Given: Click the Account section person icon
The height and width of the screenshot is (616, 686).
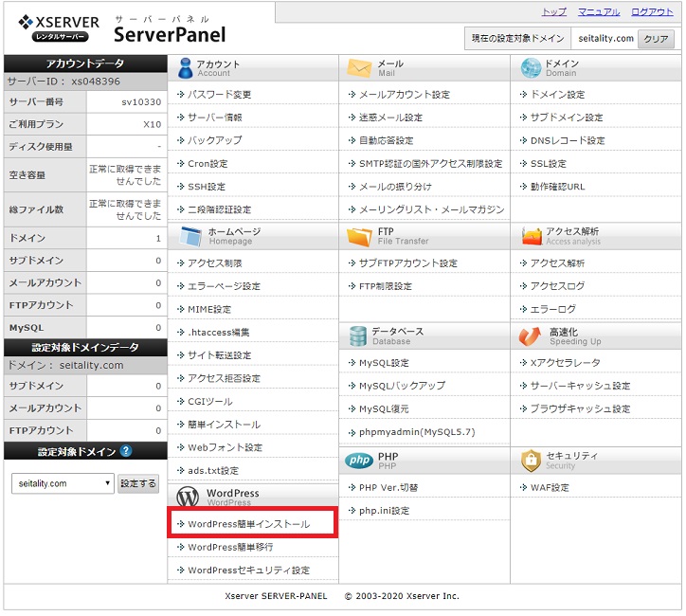Looking at the screenshot, I should [185, 68].
